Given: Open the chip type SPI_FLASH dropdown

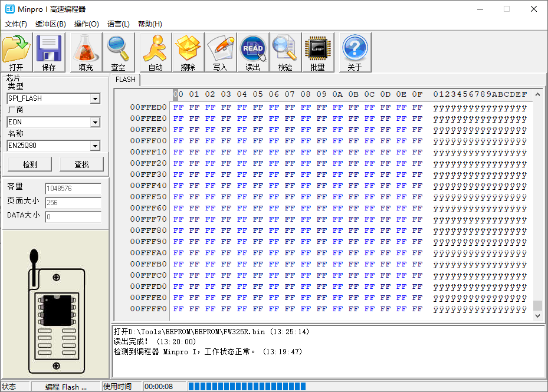Looking at the screenshot, I should click(97, 98).
